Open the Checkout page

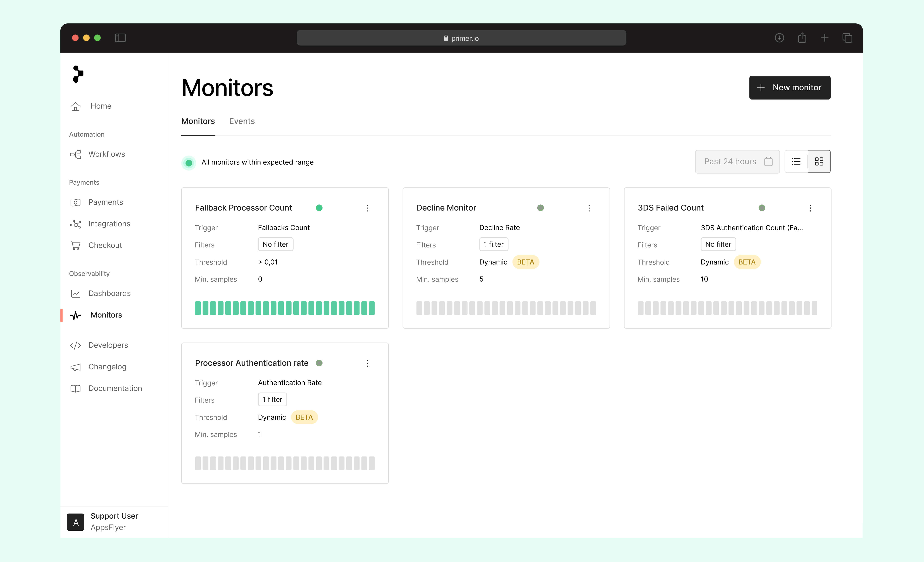click(105, 245)
